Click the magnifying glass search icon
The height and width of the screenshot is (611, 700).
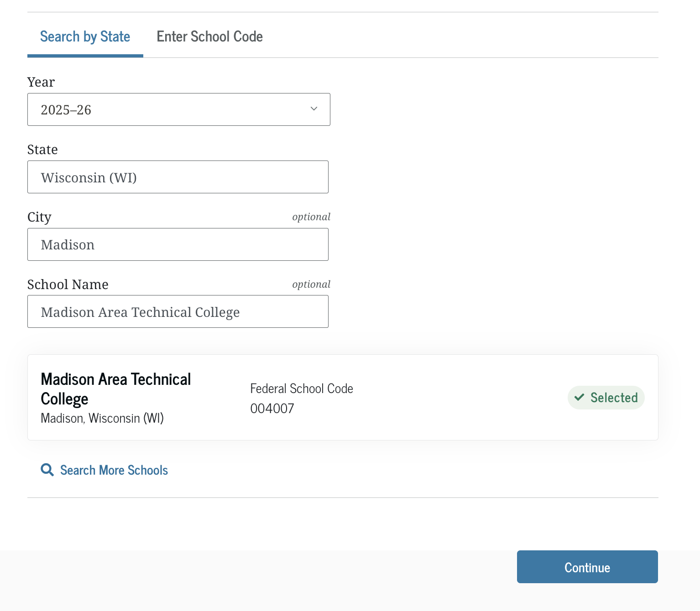pos(47,470)
